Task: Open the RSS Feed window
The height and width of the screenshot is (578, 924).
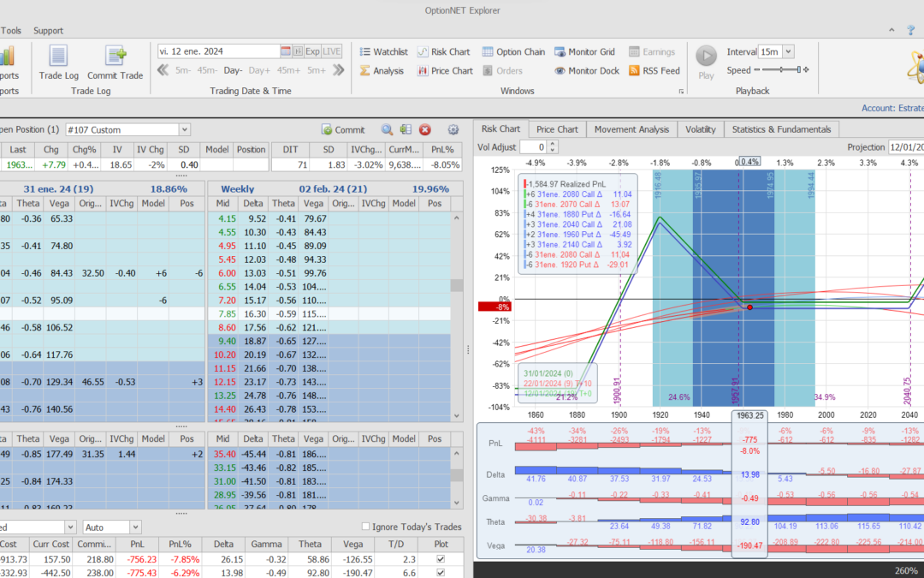Action: (654, 71)
